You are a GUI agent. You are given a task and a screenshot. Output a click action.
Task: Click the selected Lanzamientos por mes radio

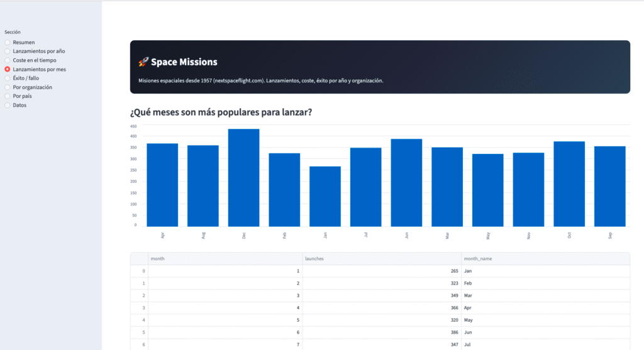[x=8, y=69]
